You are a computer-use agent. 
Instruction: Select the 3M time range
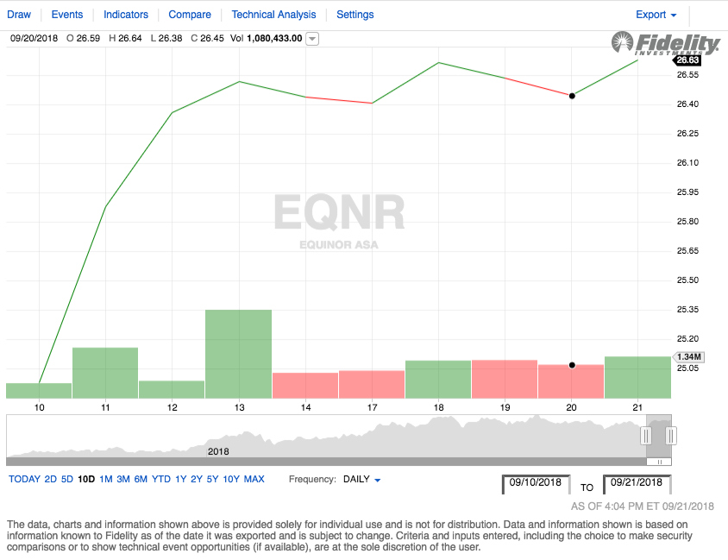123,479
